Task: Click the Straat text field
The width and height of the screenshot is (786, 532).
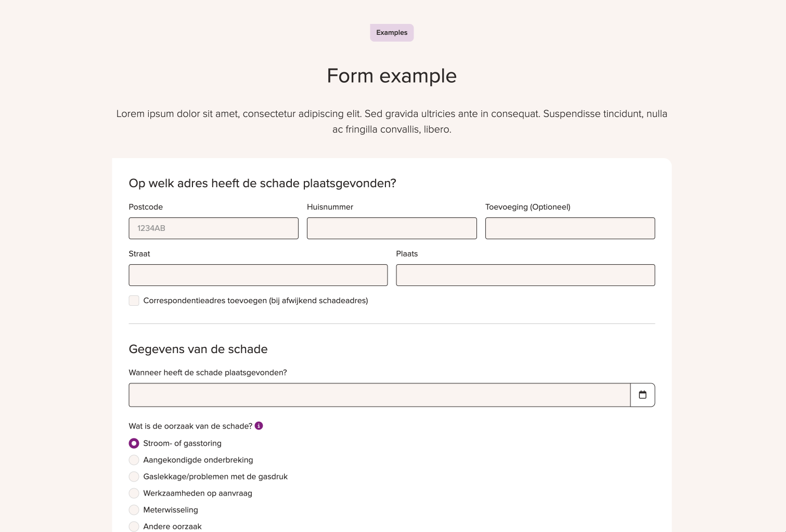Action: click(258, 275)
